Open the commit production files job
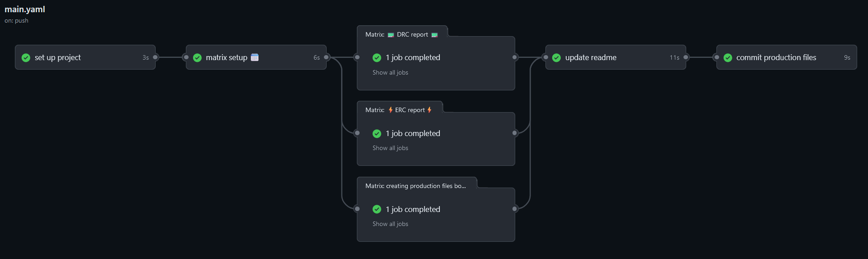The width and height of the screenshot is (868, 259). tap(776, 57)
